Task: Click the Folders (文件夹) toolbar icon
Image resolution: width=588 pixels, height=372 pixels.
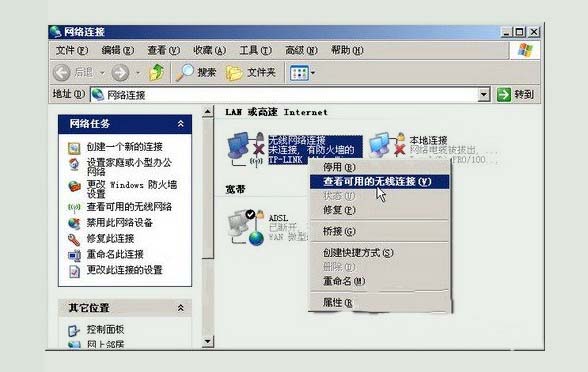Action: click(234, 73)
